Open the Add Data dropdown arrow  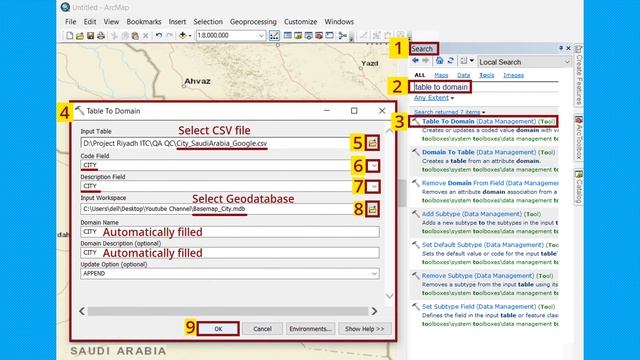click(190, 36)
